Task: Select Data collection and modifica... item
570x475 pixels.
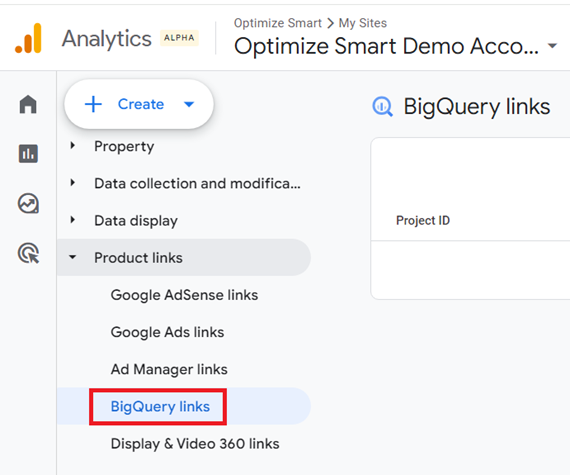Action: [x=197, y=184]
